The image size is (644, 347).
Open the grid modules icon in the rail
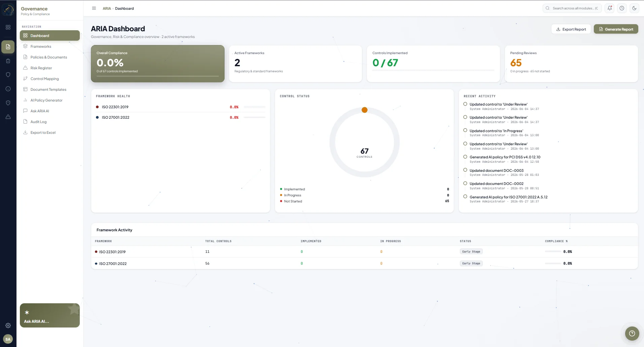[x=8, y=27]
